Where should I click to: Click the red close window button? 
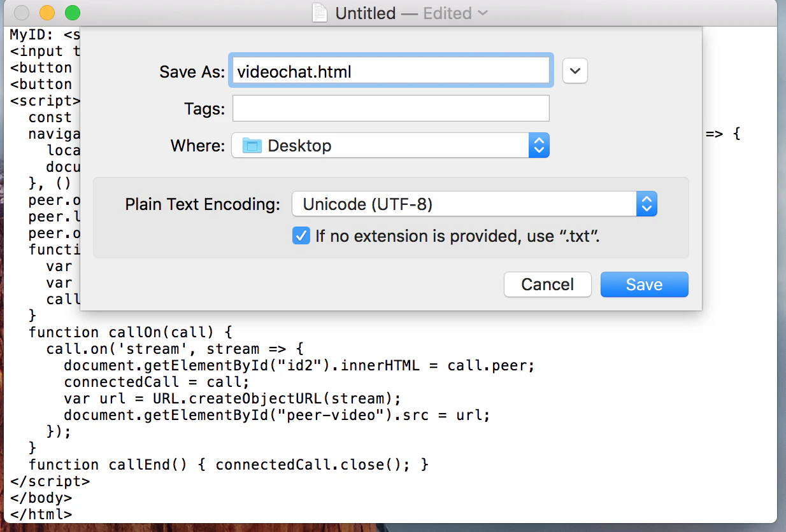tap(21, 13)
